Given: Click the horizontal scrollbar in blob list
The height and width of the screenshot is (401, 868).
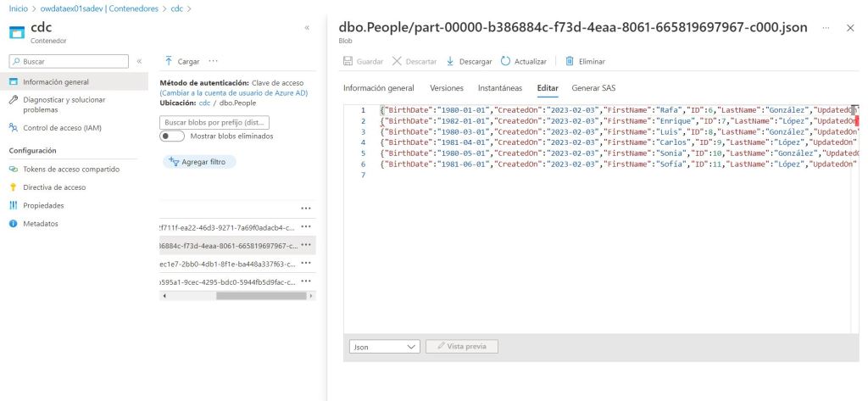Looking at the screenshot, I should click(254, 296).
